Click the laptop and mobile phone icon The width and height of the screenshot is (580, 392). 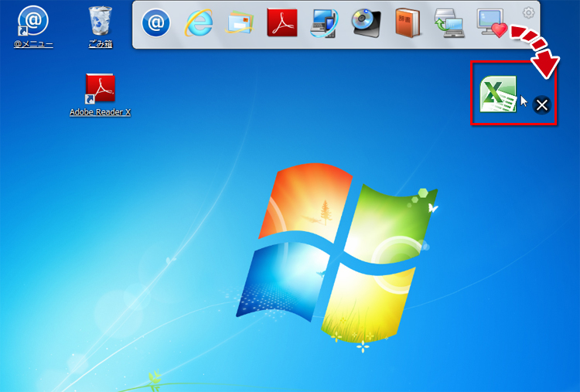click(x=324, y=23)
